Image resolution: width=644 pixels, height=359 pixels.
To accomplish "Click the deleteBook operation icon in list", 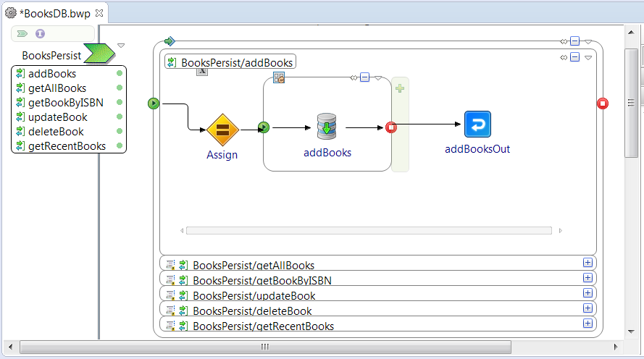I will coord(20,131).
